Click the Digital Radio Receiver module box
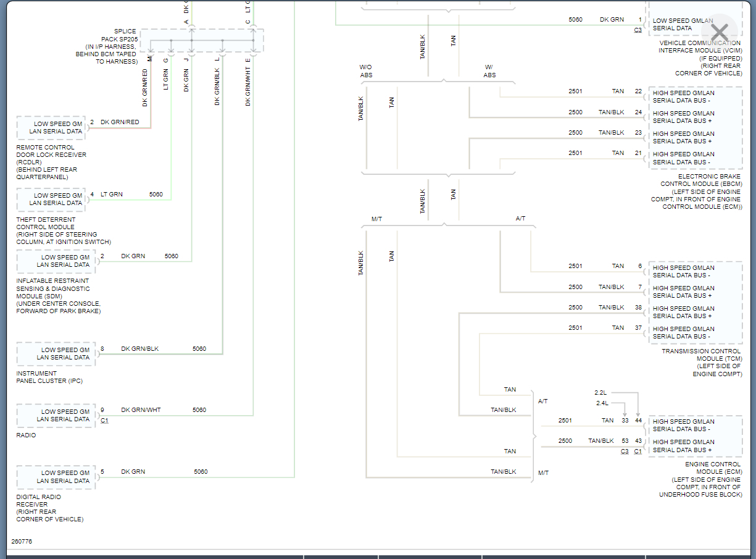 56,477
